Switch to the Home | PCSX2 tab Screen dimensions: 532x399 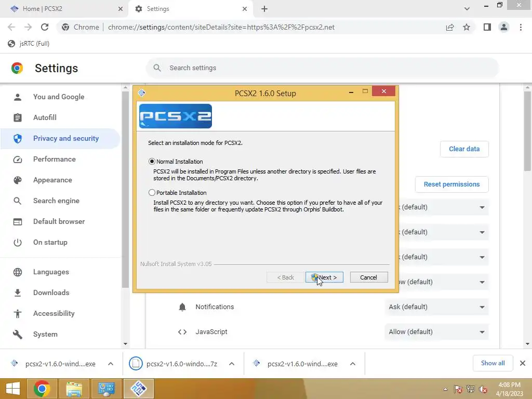point(64,9)
